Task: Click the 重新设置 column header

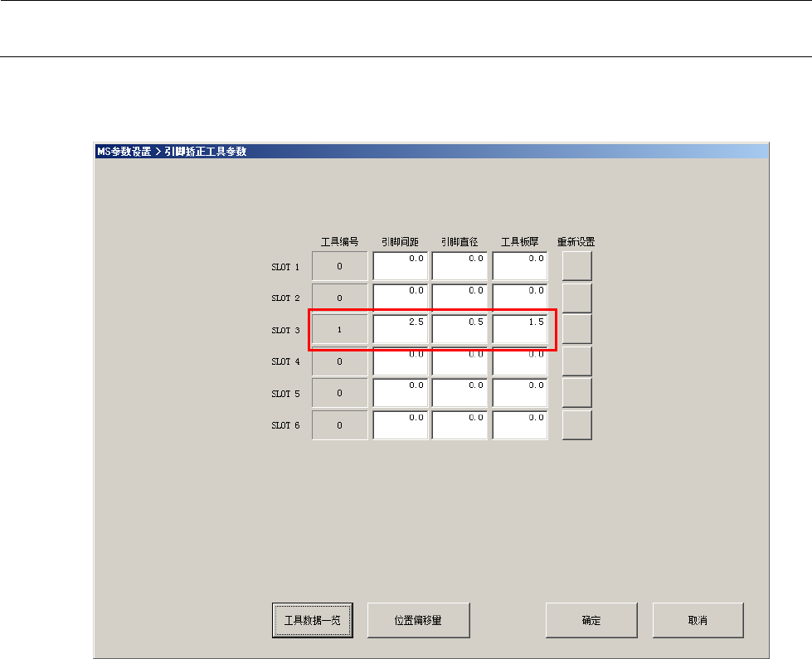Action: click(x=576, y=242)
